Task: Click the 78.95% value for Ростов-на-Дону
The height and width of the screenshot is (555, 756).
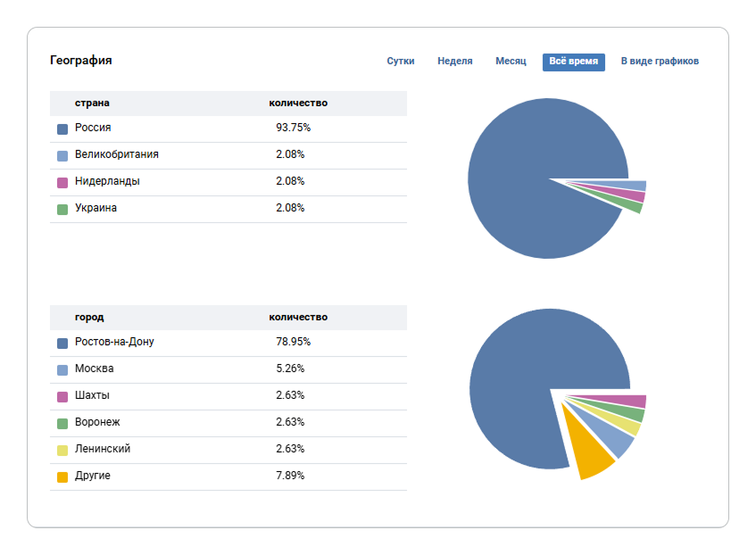Action: [293, 342]
